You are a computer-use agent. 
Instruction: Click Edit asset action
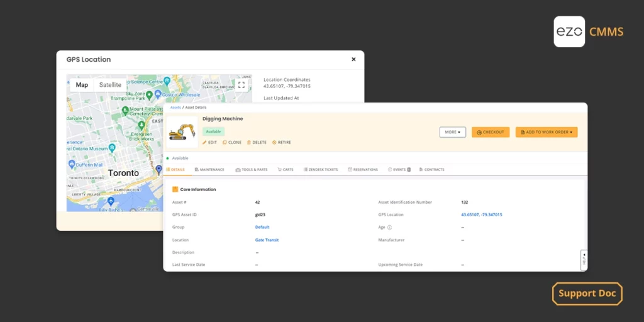(x=209, y=143)
